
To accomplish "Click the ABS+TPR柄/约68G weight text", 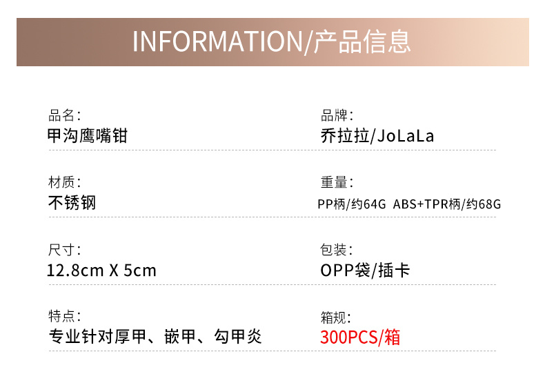I will click(x=447, y=204).
